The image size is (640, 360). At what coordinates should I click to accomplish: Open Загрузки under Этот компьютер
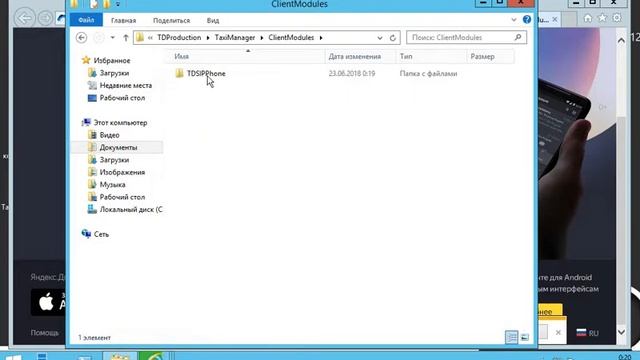(x=114, y=160)
